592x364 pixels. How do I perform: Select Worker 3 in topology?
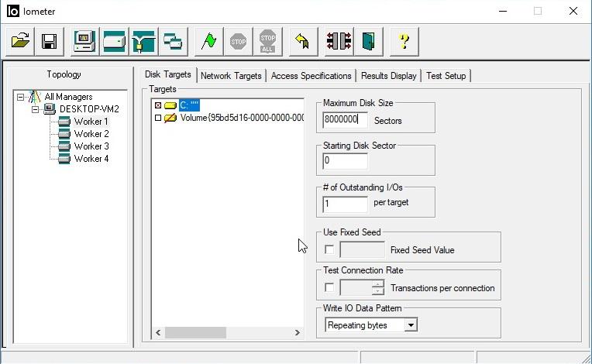point(91,146)
